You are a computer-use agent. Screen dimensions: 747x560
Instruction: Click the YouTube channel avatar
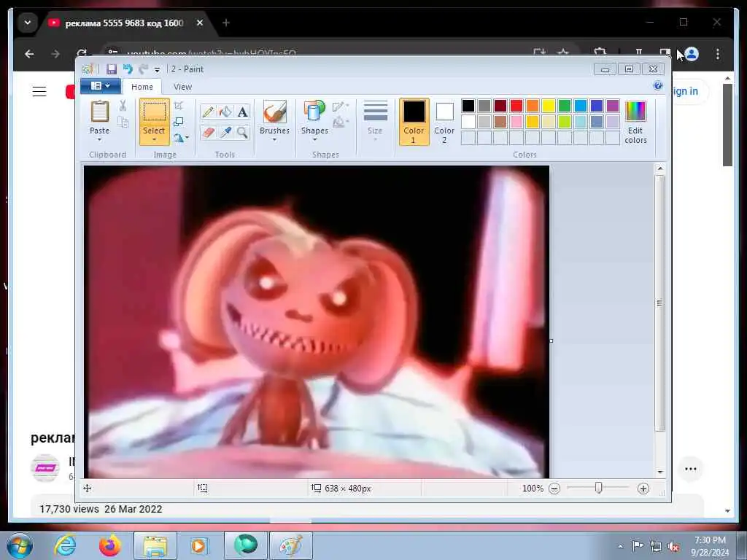tap(45, 469)
